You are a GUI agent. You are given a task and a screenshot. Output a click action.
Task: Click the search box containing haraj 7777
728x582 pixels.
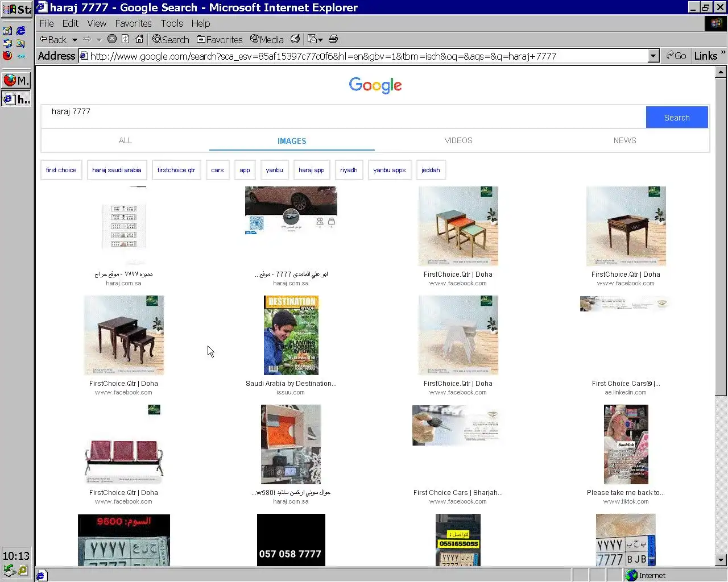click(344, 117)
